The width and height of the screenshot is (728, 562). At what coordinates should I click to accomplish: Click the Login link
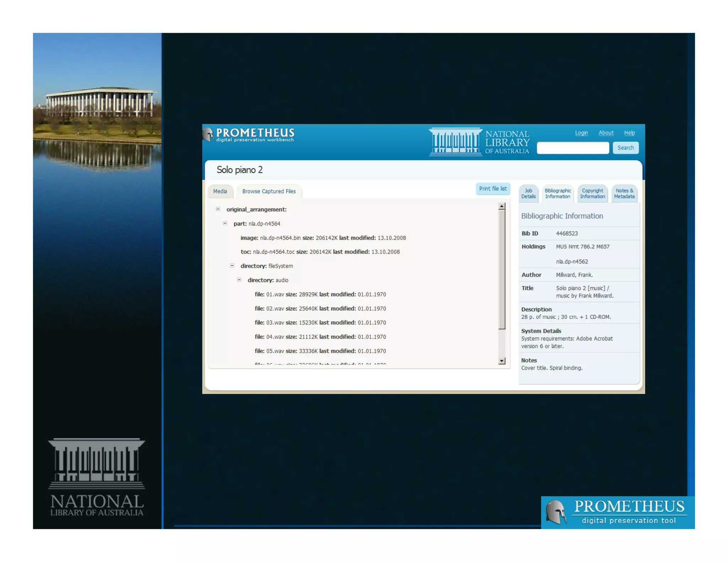pyautogui.click(x=581, y=133)
